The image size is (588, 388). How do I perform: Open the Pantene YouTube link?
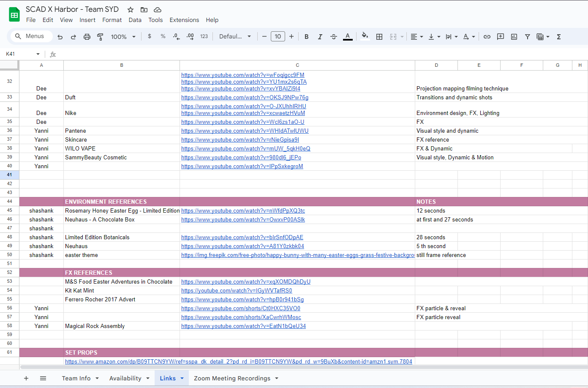coord(245,131)
